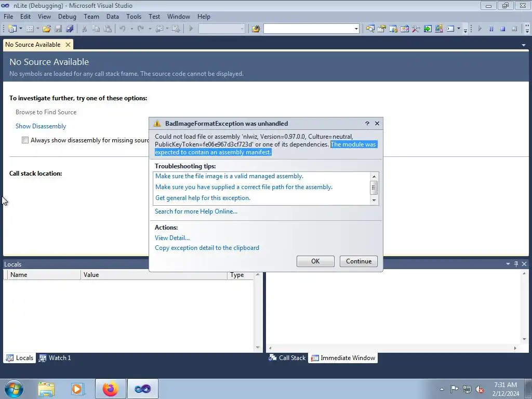This screenshot has width=532, height=399.
Task: Open the Toolbox hammer-and-wrench icon
Action: (416, 29)
